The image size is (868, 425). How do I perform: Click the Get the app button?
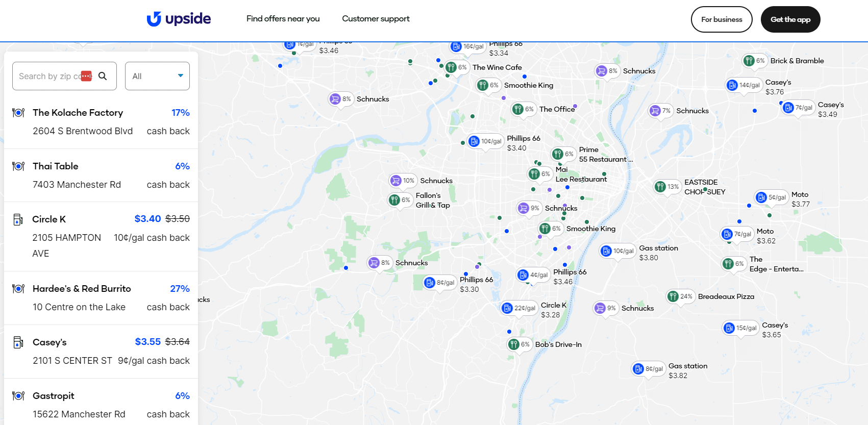(x=790, y=19)
